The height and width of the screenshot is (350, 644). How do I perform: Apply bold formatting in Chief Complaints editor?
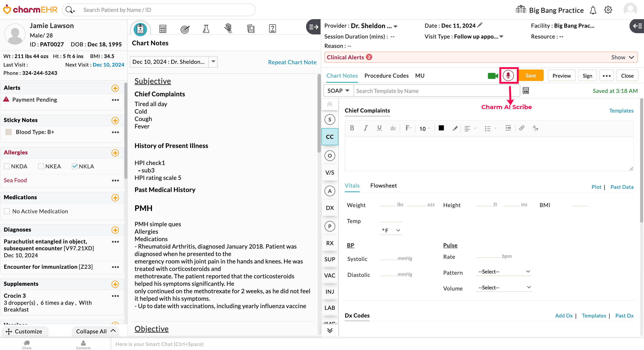[x=352, y=128]
